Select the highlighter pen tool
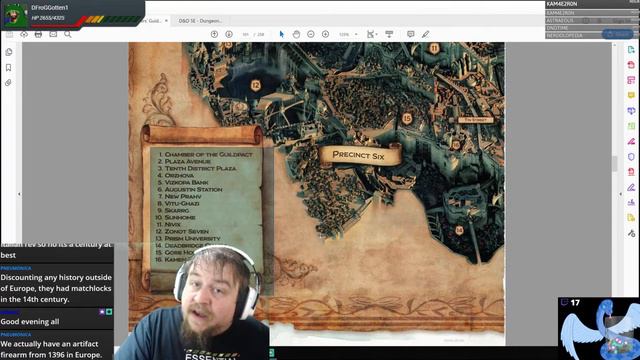The width and height of the screenshot is (640, 360). coord(426,34)
